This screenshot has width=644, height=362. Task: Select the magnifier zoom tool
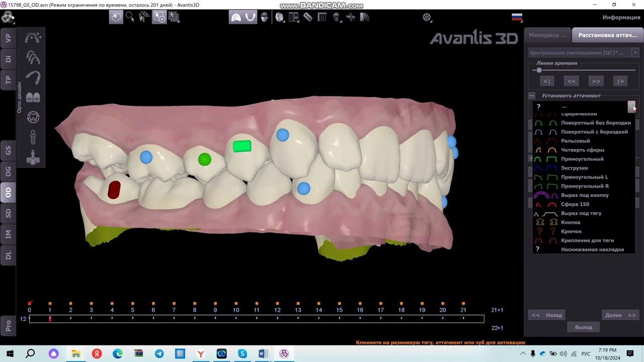(130, 17)
